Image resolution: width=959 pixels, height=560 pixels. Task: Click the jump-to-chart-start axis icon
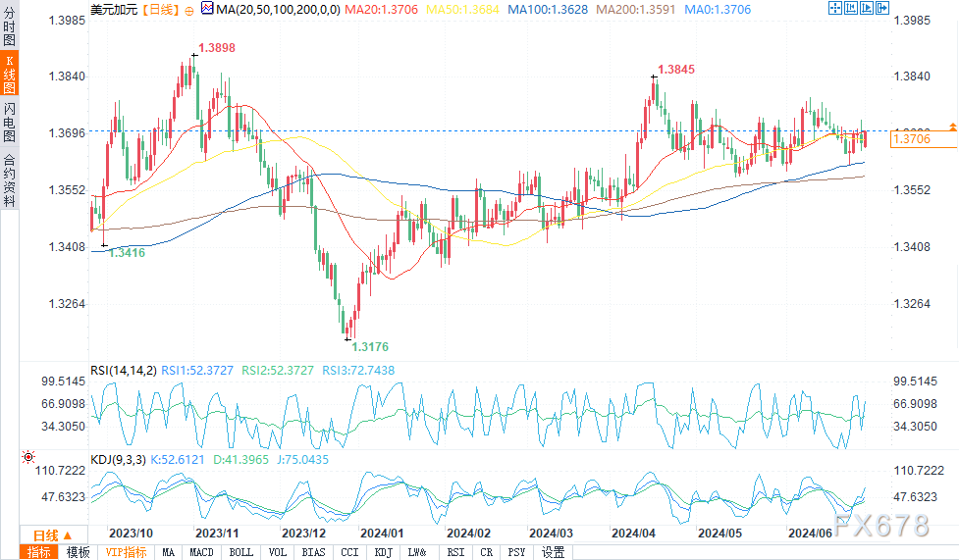click(851, 8)
